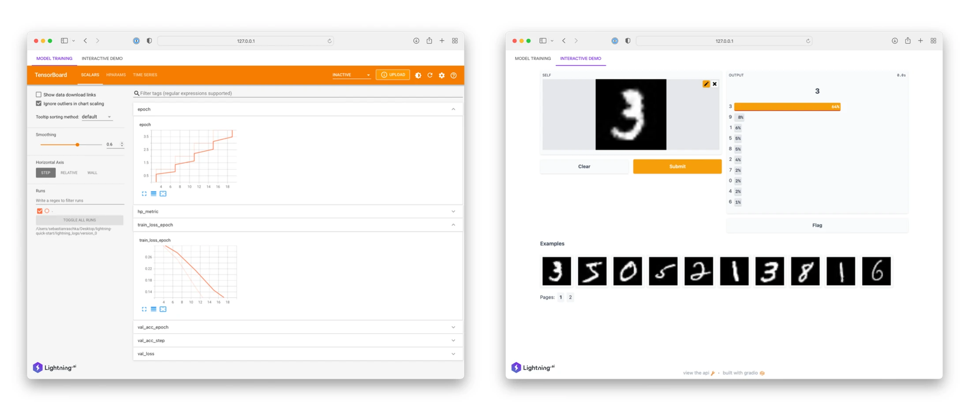This screenshot has width=980, height=418.
Task: Reload page in right browser address bar
Action: pos(808,41)
